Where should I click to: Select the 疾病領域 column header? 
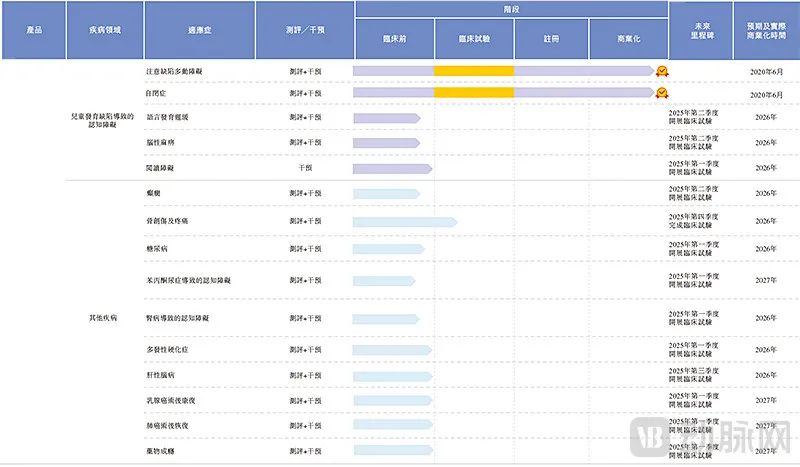pyautogui.click(x=105, y=30)
